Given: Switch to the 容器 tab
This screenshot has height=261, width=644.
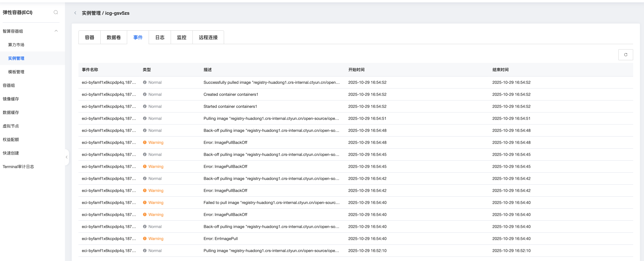Looking at the screenshot, I should tap(89, 37).
